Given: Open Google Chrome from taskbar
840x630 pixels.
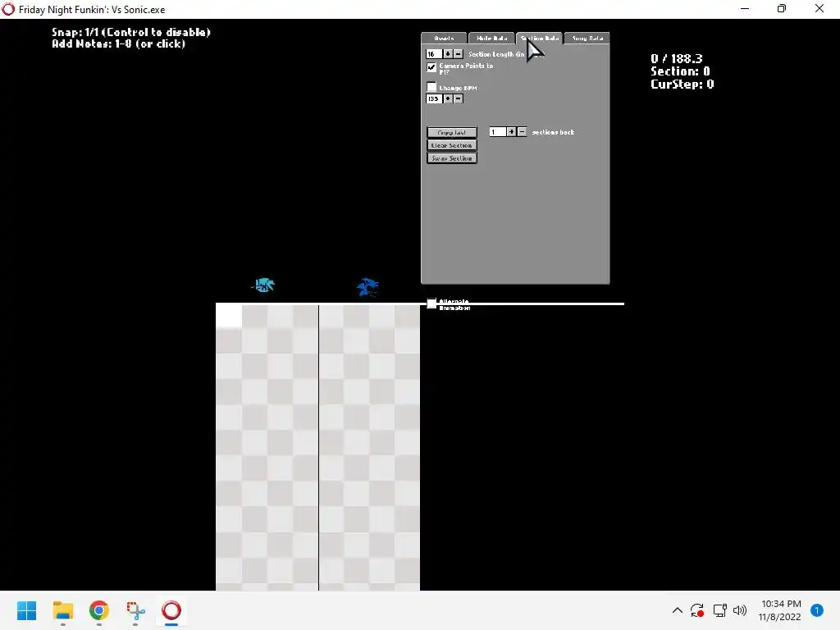Looking at the screenshot, I should tap(99, 610).
